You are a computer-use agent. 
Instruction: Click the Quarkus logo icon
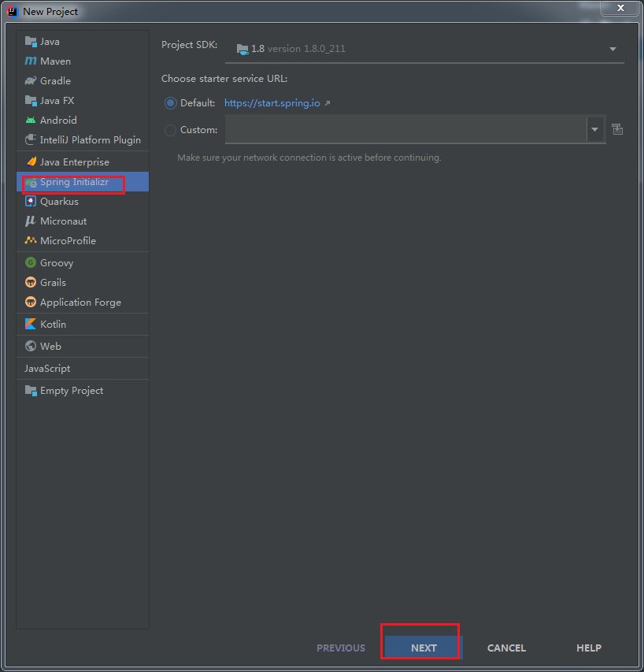click(x=31, y=201)
